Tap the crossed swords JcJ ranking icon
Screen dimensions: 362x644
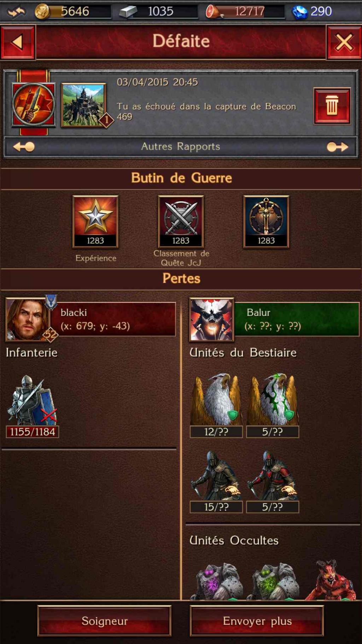pos(181,222)
